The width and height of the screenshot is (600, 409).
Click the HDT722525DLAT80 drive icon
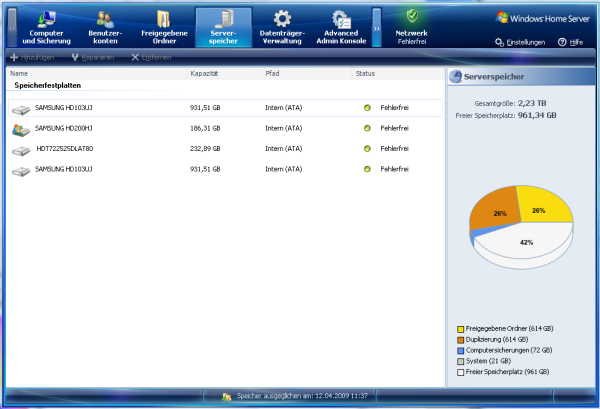[21, 151]
